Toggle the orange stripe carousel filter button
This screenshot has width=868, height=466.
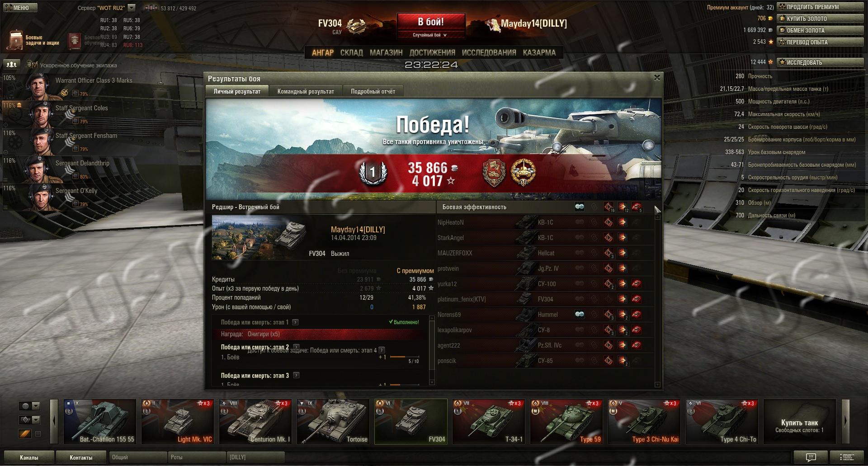click(x=25, y=434)
